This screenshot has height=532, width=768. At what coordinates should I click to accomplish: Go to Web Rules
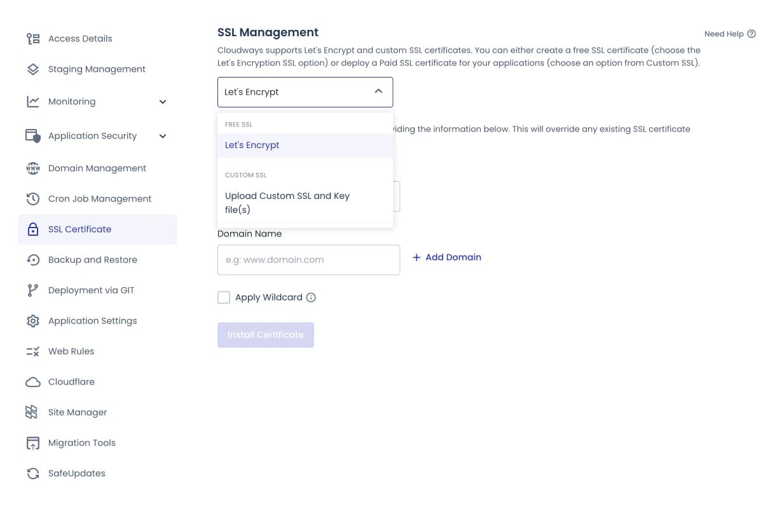pos(97,351)
